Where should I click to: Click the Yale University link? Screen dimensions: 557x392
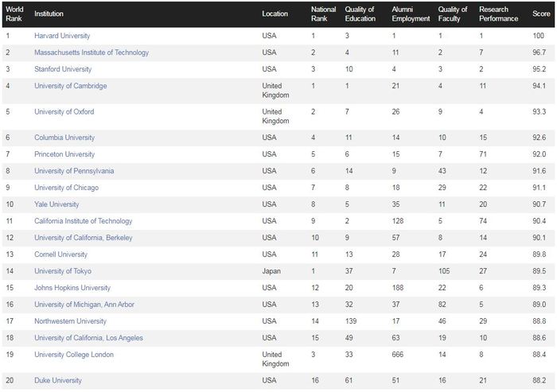click(x=56, y=204)
